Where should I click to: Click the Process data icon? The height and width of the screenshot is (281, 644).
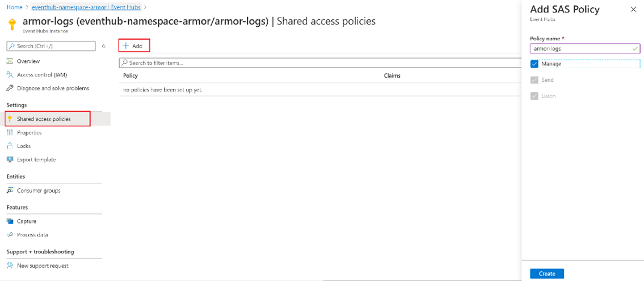click(10, 234)
